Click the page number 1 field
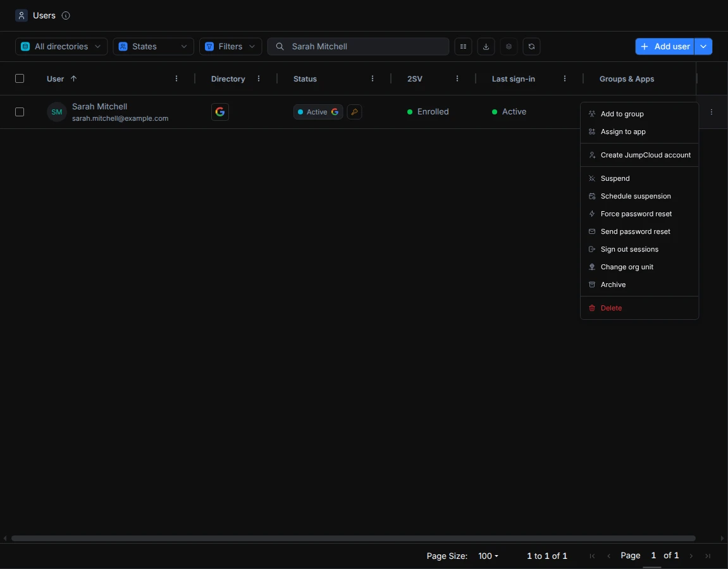The height and width of the screenshot is (569, 728). pyautogui.click(x=653, y=556)
